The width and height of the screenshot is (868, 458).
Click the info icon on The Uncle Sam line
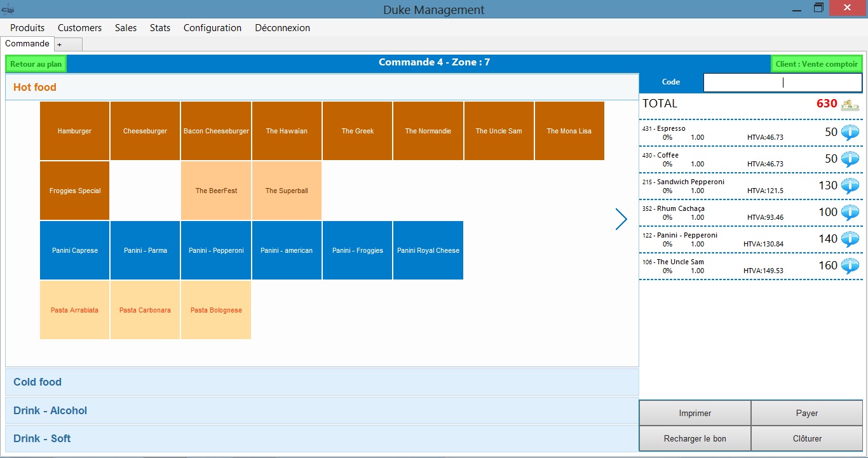click(x=850, y=266)
